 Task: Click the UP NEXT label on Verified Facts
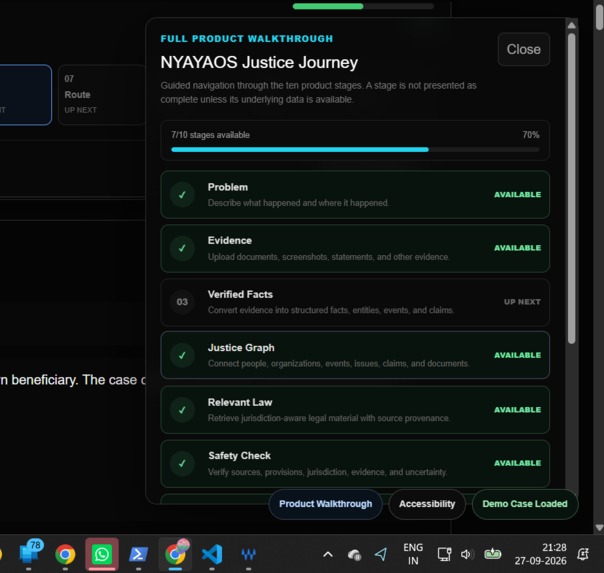pyautogui.click(x=522, y=302)
